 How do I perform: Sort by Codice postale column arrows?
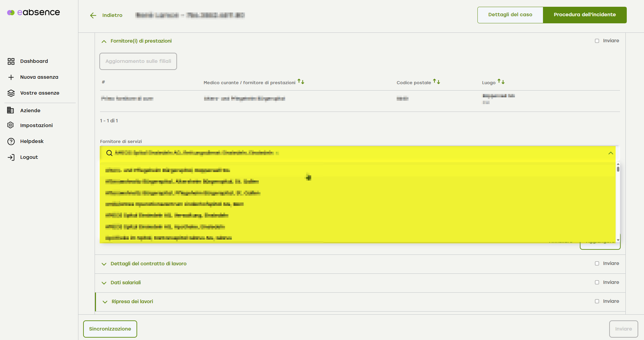437,82
